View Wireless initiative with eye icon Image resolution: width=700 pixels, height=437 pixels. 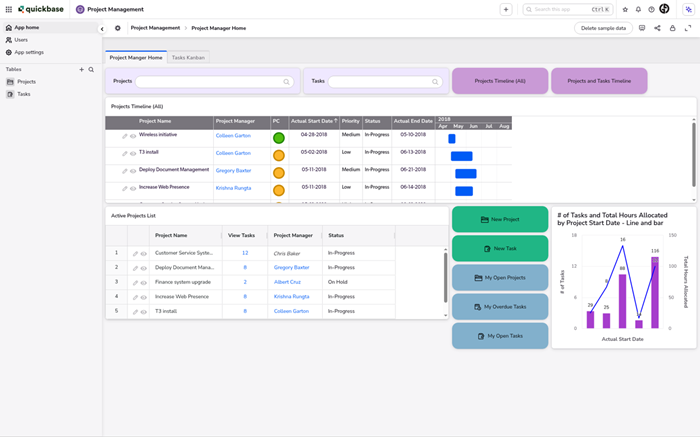133,137
